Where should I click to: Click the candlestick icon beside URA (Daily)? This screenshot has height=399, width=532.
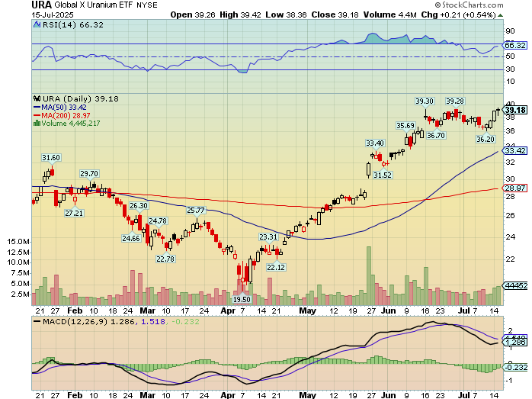pos(37,99)
